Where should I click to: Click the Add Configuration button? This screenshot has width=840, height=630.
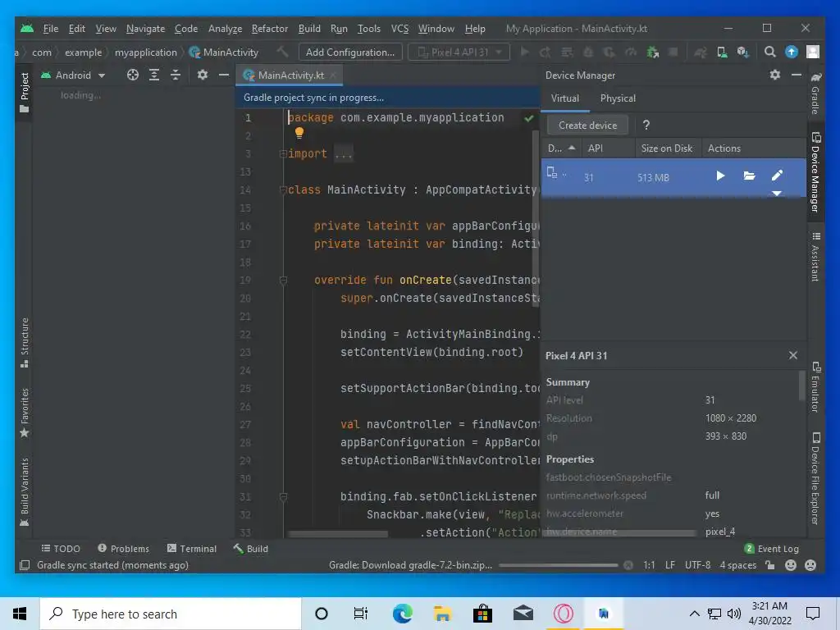point(349,52)
